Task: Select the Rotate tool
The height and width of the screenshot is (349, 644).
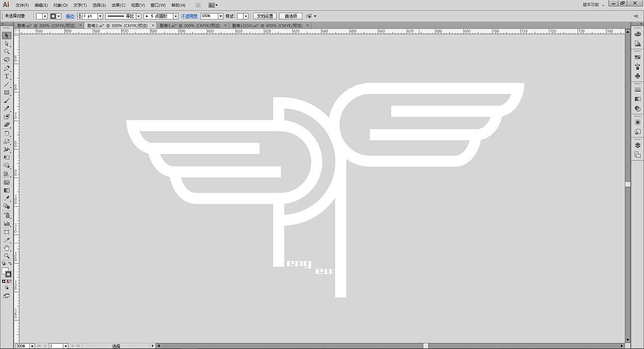Action: pos(7,133)
